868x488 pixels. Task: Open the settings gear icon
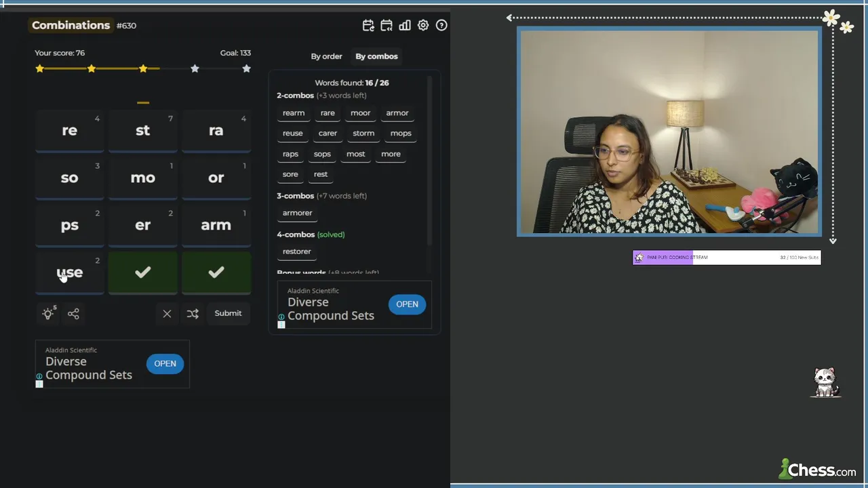[x=423, y=25]
